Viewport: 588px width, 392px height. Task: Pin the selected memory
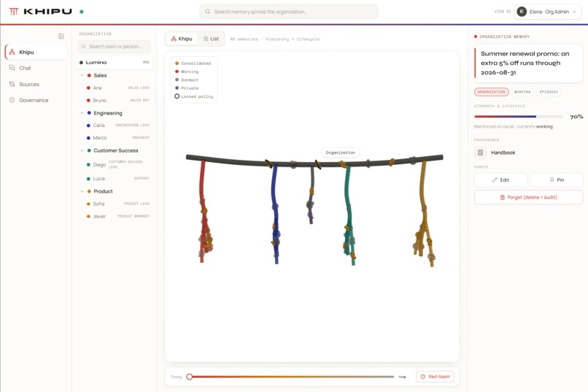[557, 180]
